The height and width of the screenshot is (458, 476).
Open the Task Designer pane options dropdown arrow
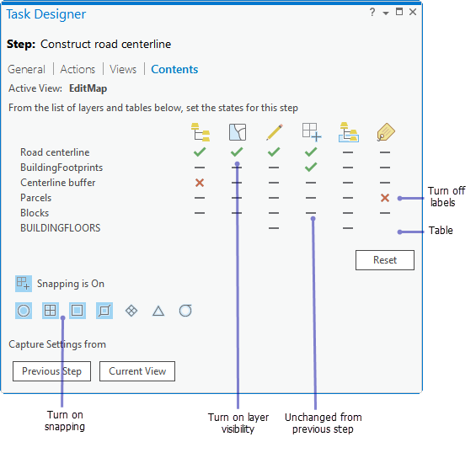click(x=386, y=13)
